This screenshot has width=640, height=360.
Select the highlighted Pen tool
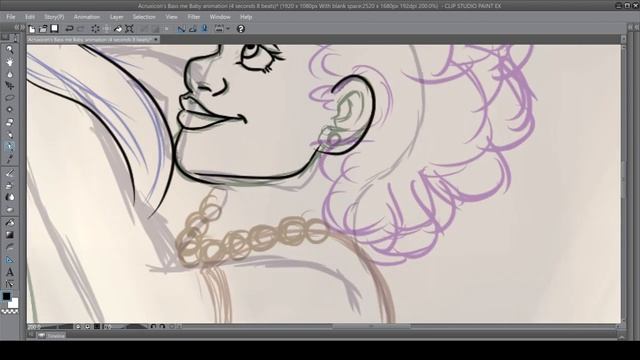click(10, 146)
